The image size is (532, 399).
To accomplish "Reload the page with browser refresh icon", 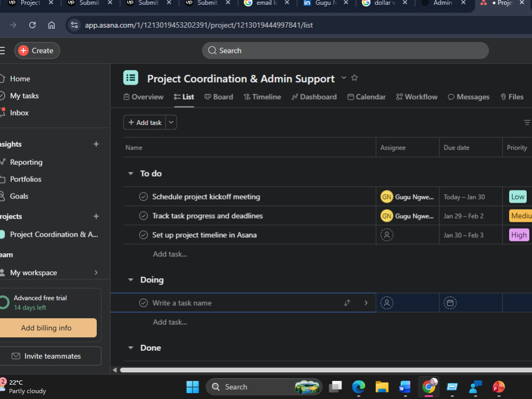I will point(32,25).
